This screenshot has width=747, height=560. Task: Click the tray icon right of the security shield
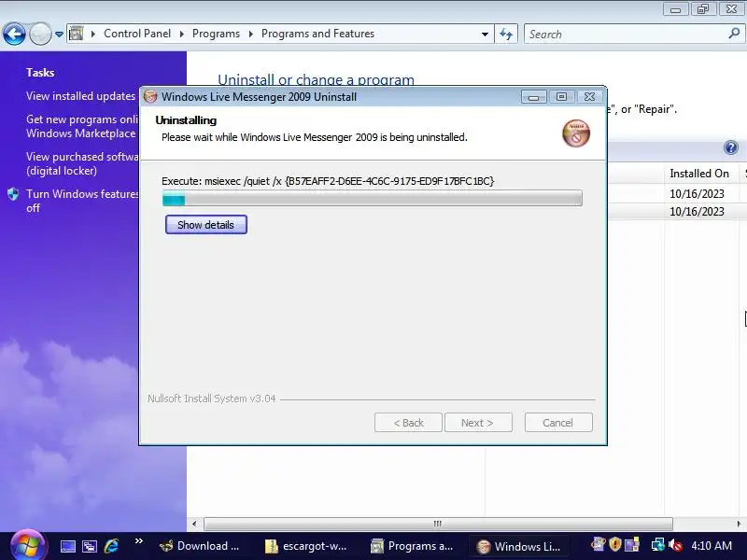coord(632,544)
